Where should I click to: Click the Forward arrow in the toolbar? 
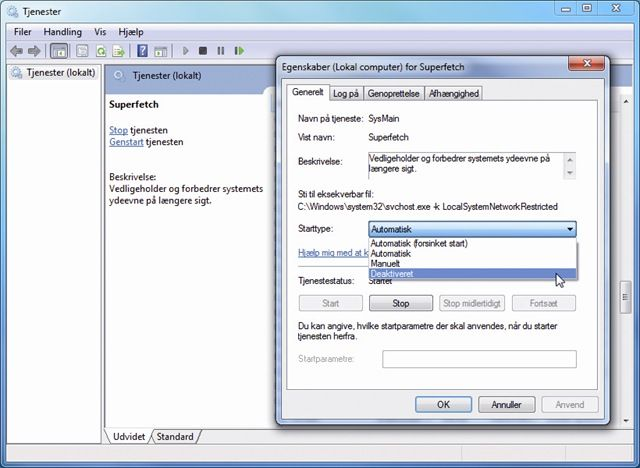click(x=34, y=50)
